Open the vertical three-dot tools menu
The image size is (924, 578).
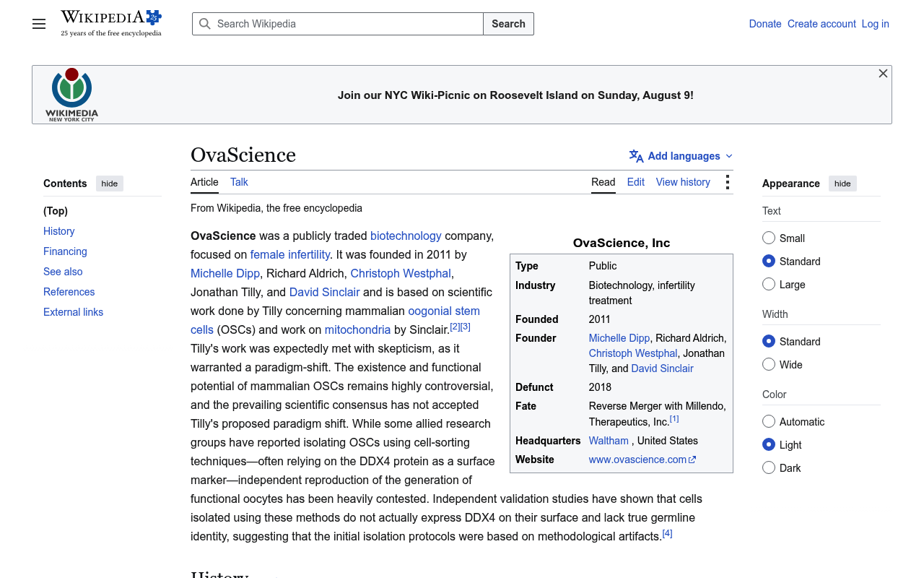(727, 182)
